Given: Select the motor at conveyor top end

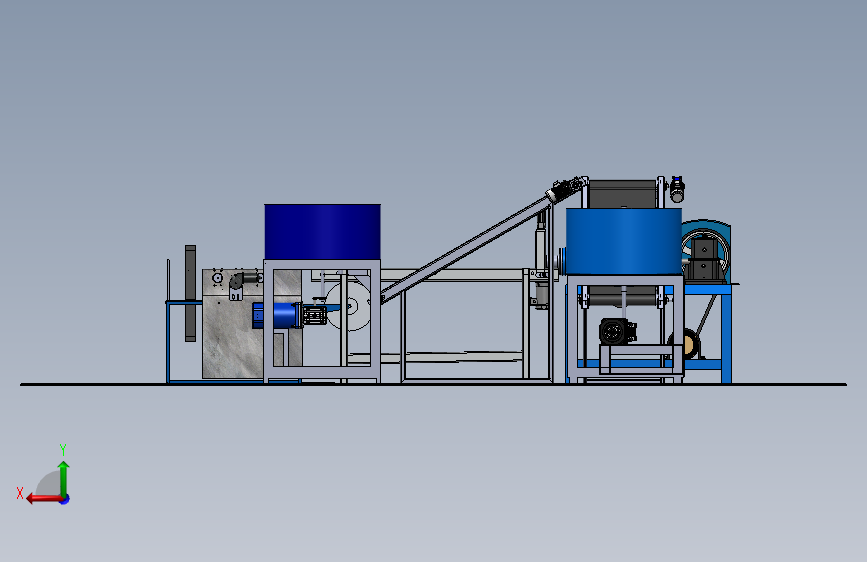Looking at the screenshot, I should point(566,189).
